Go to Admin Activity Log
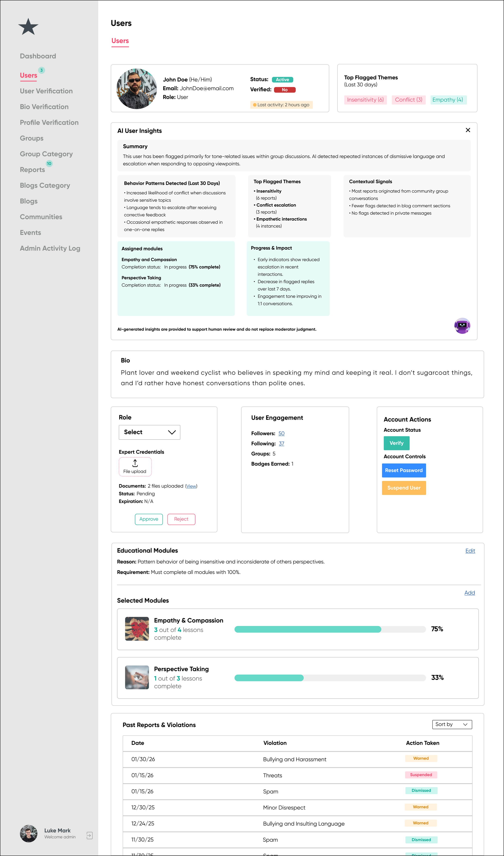This screenshot has height=856, width=504. [x=50, y=248]
